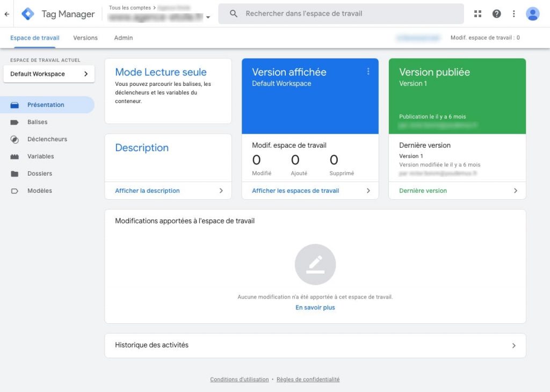This screenshot has height=392, width=550.
Task: Expand the Default Workspace selector
Action: (x=49, y=74)
